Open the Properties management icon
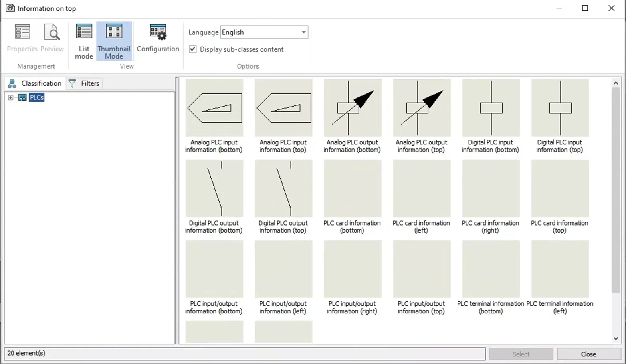This screenshot has height=364, width=626. [22, 32]
